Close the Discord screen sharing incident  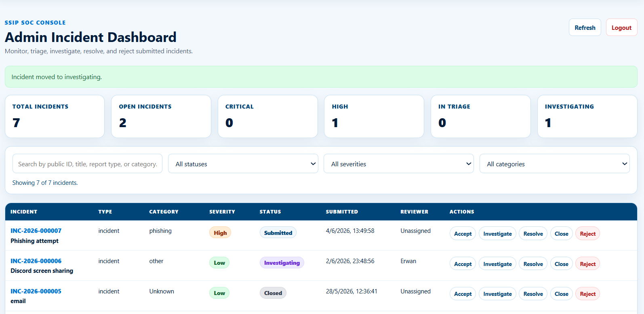click(x=562, y=264)
